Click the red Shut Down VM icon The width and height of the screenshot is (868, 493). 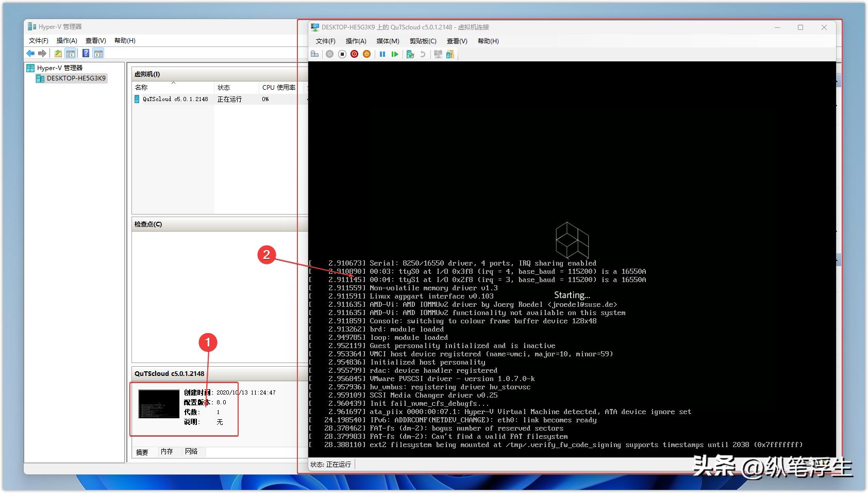click(354, 54)
